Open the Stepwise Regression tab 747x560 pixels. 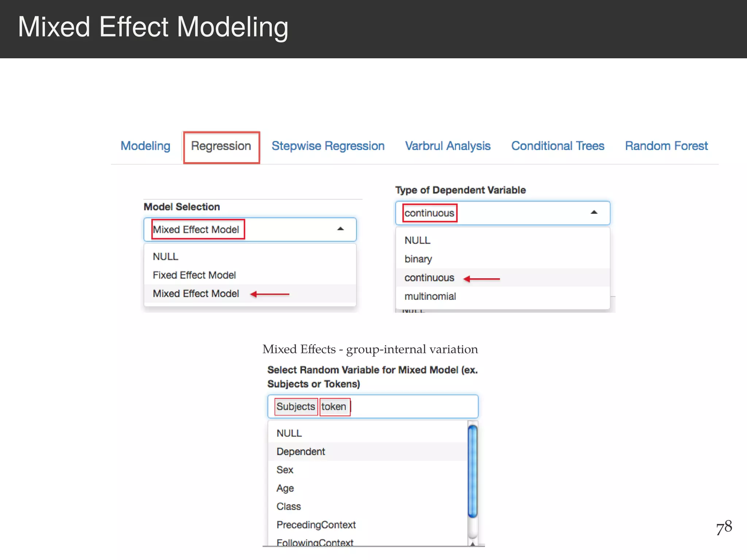pos(328,146)
